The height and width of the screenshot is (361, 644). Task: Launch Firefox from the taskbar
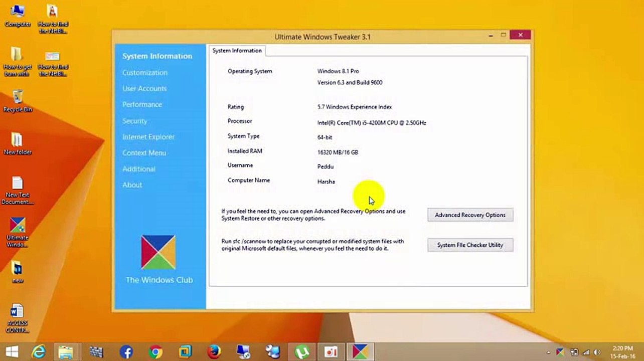click(x=215, y=352)
